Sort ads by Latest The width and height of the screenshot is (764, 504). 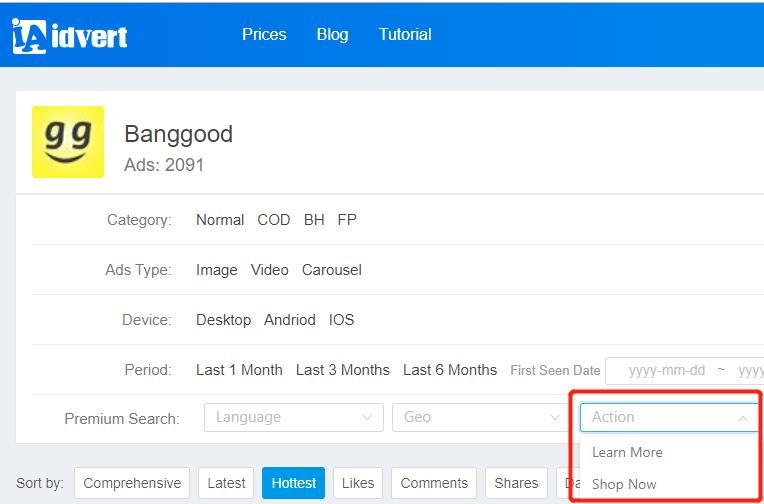[226, 483]
